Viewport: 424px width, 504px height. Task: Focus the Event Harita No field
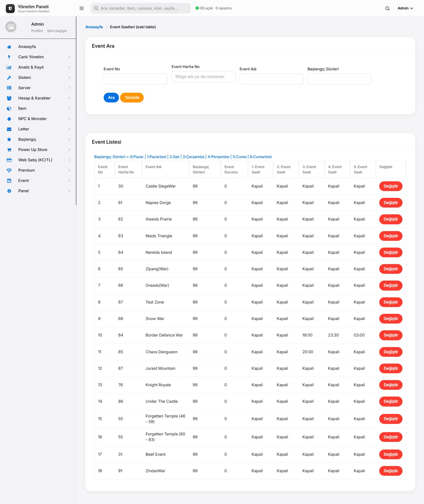(x=203, y=77)
